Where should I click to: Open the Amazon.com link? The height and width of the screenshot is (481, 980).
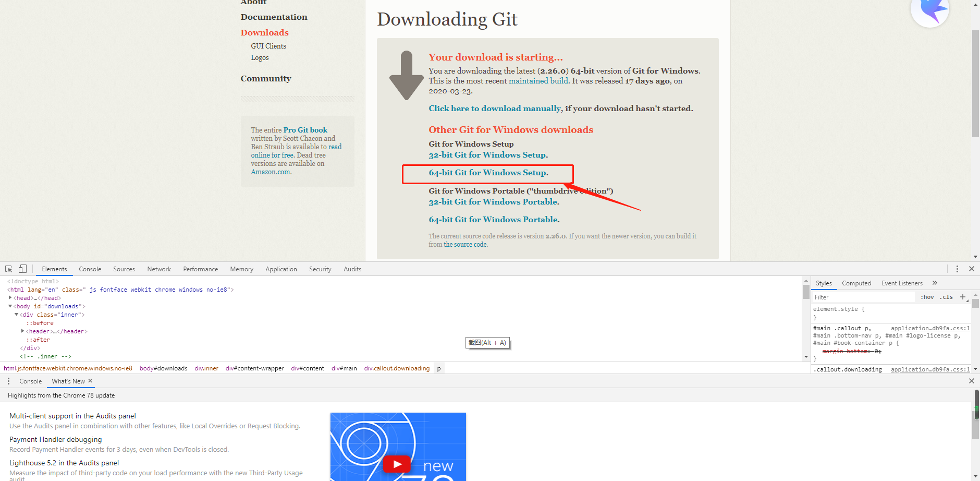pyautogui.click(x=271, y=172)
